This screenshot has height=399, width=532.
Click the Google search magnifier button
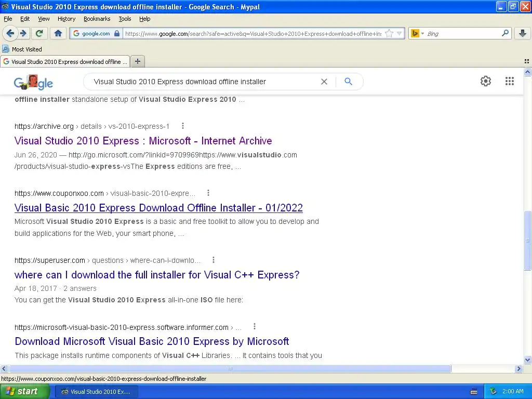(x=348, y=82)
